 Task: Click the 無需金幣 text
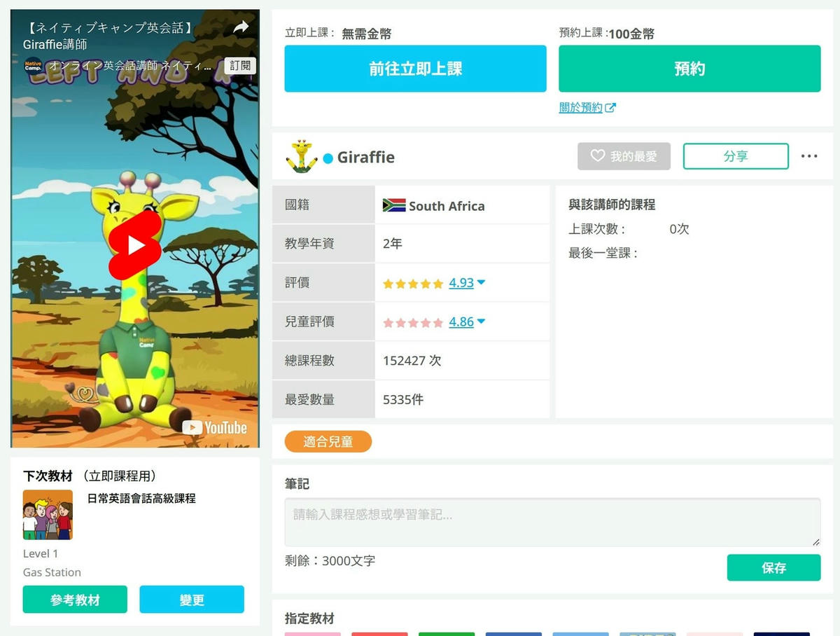366,34
